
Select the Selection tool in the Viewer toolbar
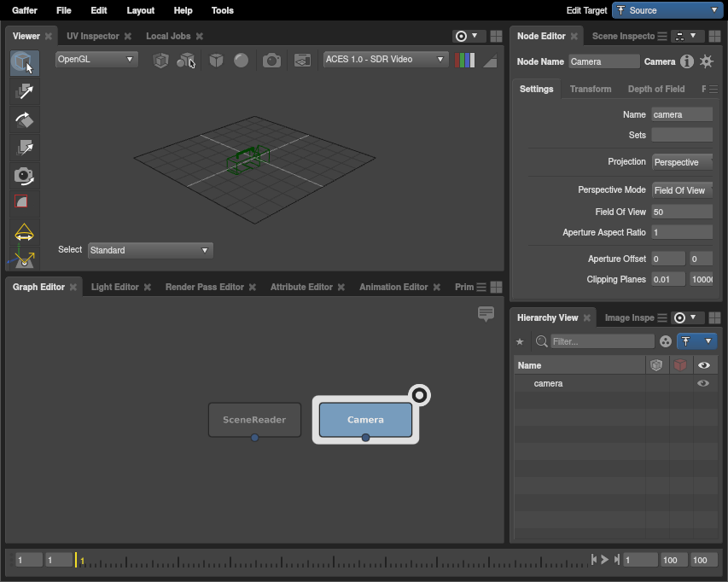click(x=24, y=63)
